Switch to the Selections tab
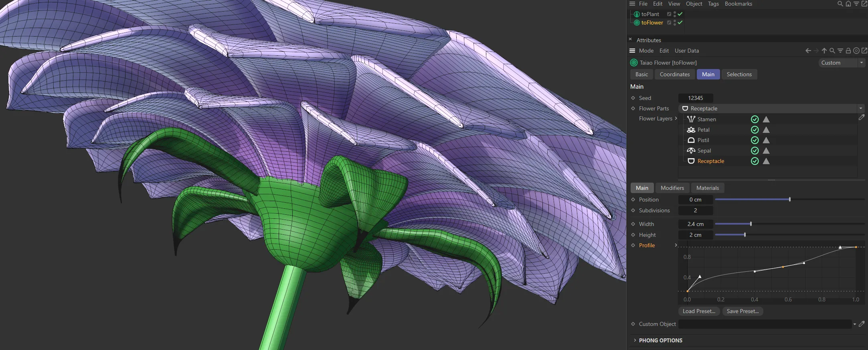This screenshot has height=350, width=868. point(739,74)
